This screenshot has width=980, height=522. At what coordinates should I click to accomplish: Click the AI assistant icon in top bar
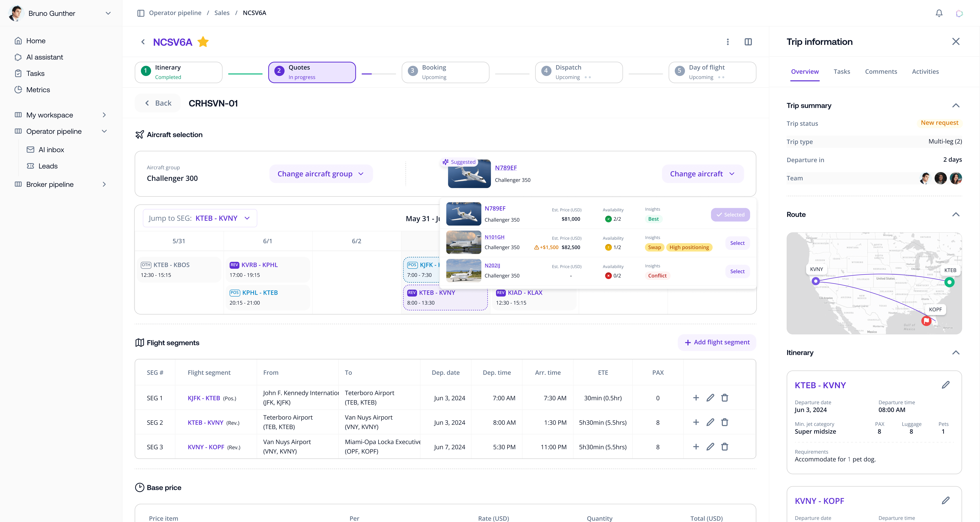(959, 13)
